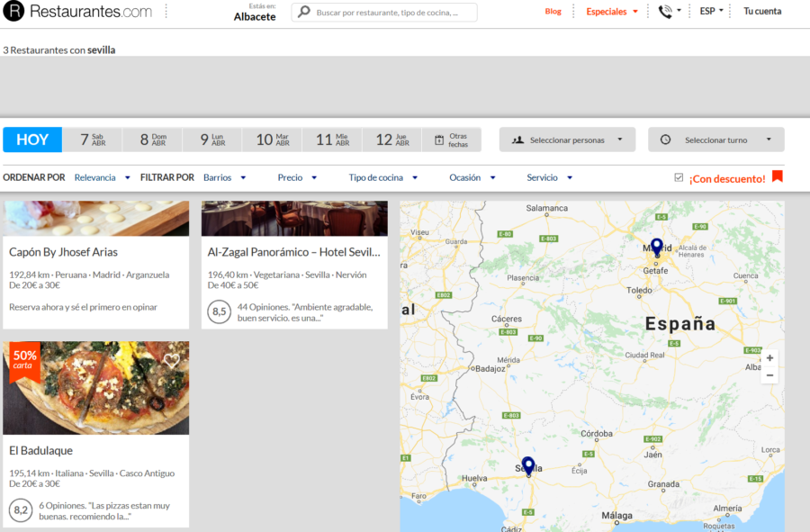Image resolution: width=810 pixels, height=532 pixels.
Task: Open the Blog link
Action: click(x=553, y=12)
